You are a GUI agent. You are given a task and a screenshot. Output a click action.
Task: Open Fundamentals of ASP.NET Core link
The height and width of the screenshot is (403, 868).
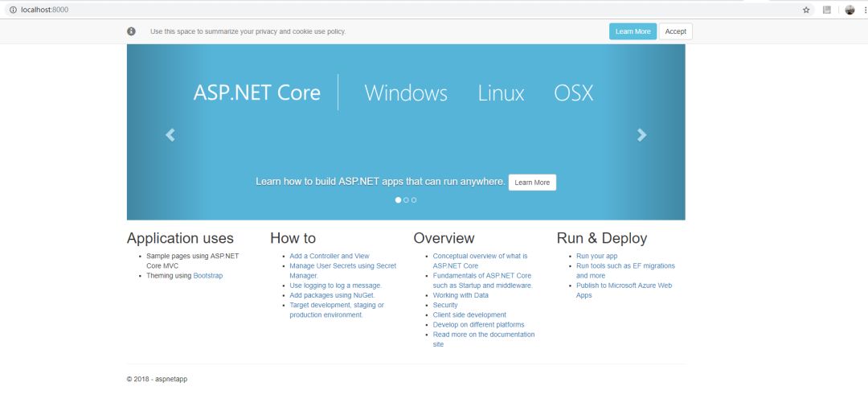point(483,281)
